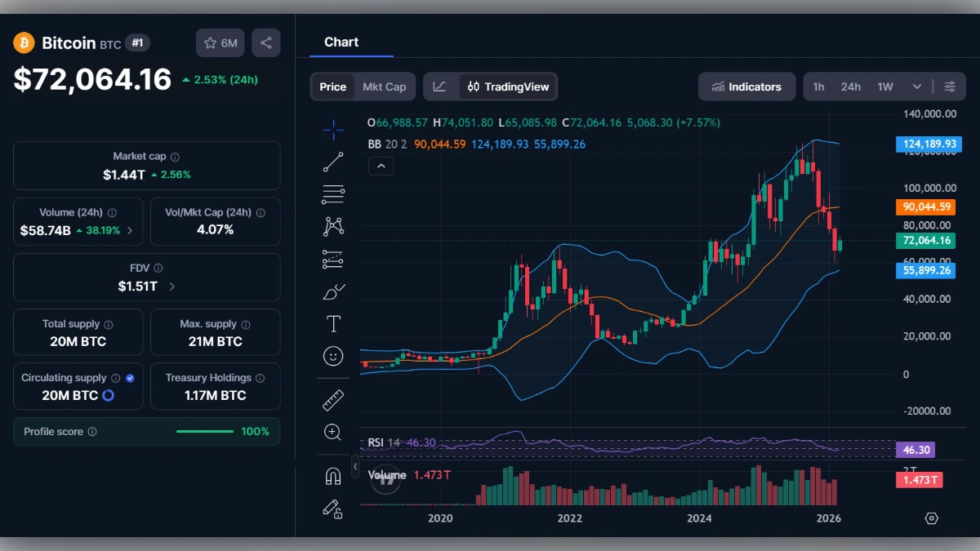Open the chart settings sliders icon
This screenshot has width=980, height=551.
coord(950,86)
